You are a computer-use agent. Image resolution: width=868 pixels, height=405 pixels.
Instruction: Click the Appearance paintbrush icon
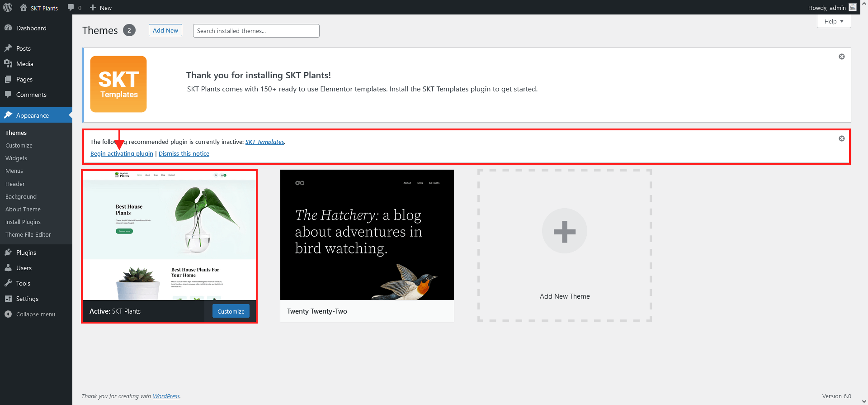pyautogui.click(x=8, y=115)
